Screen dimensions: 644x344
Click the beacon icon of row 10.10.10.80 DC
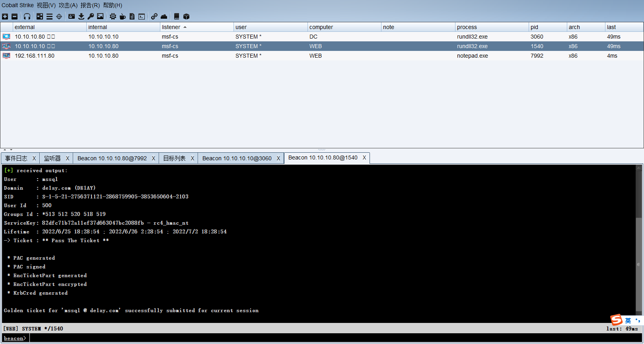coord(6,37)
